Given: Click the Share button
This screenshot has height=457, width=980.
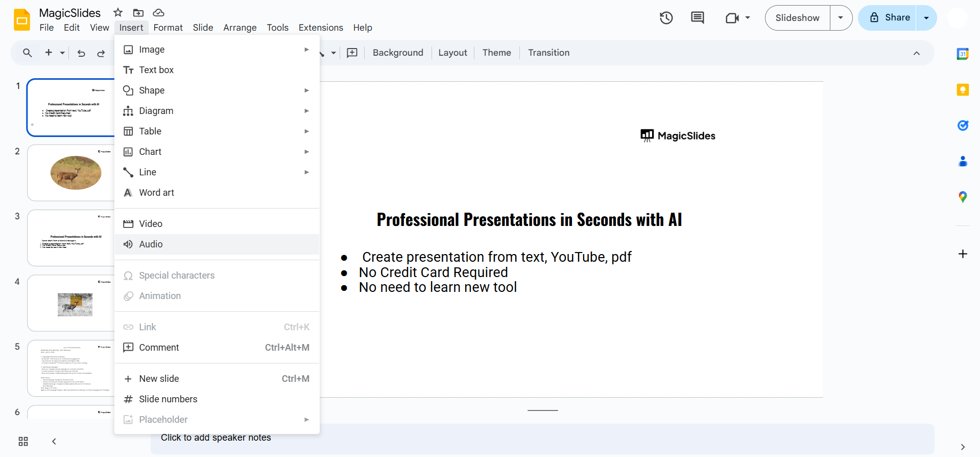Looking at the screenshot, I should tap(889, 18).
